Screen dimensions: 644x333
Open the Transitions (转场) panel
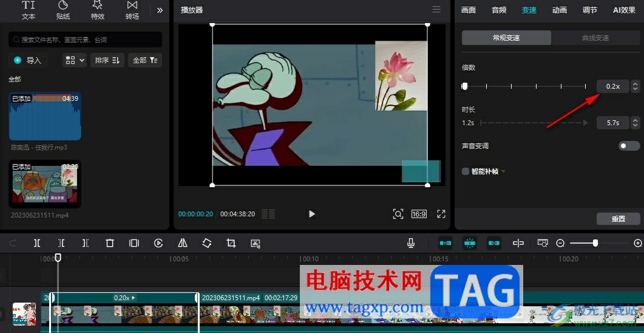[132, 10]
